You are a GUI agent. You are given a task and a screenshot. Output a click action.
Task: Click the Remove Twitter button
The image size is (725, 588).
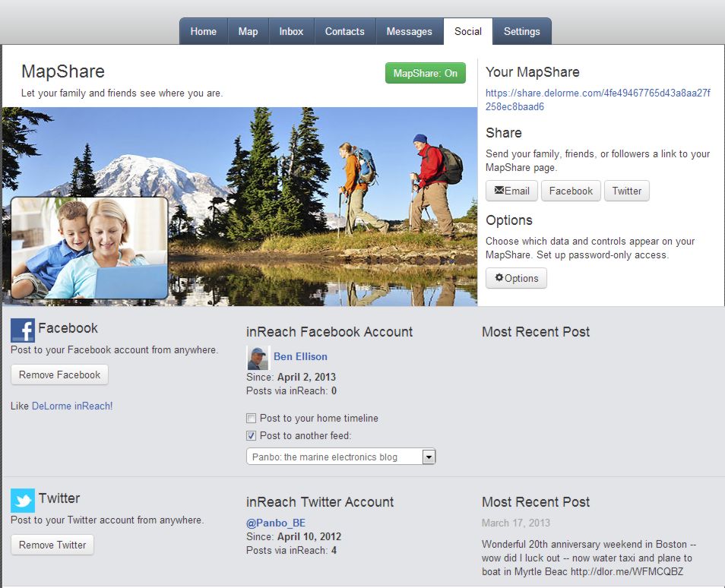click(52, 545)
